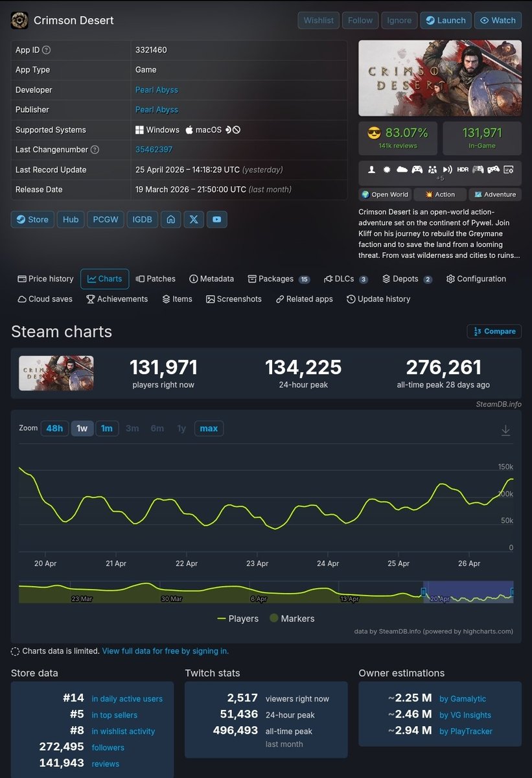Open the Update history tab

pyautogui.click(x=378, y=299)
